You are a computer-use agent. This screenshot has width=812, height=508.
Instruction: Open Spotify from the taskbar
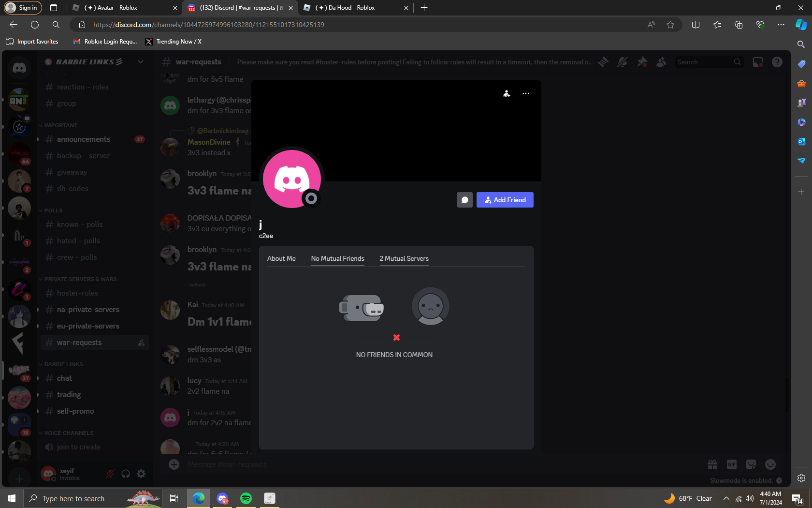point(246,498)
